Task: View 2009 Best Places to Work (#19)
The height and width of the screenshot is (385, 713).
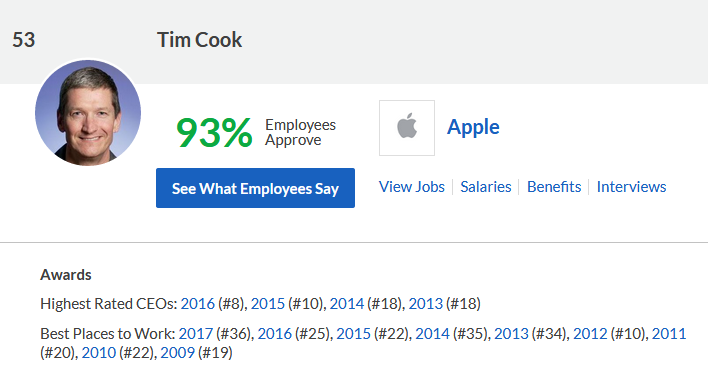Action: [177, 353]
